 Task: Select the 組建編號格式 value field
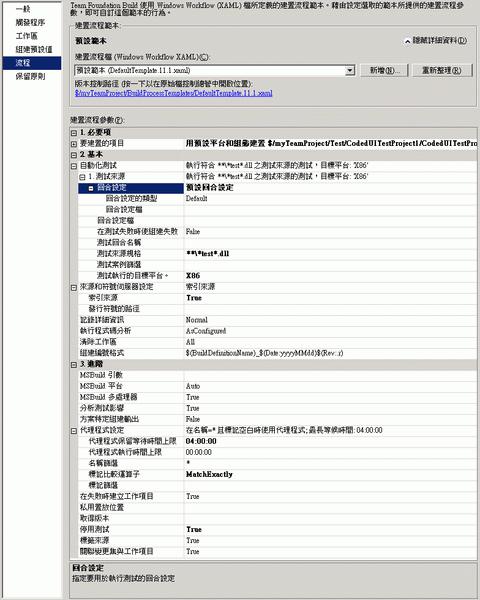click(331, 353)
